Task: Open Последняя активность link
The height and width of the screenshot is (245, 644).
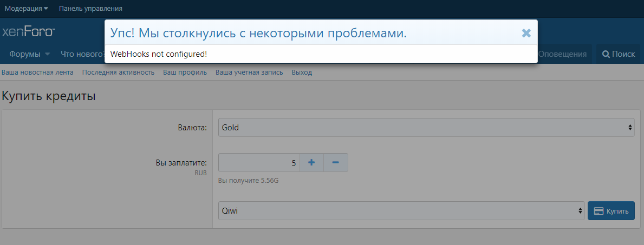Action: [x=118, y=72]
